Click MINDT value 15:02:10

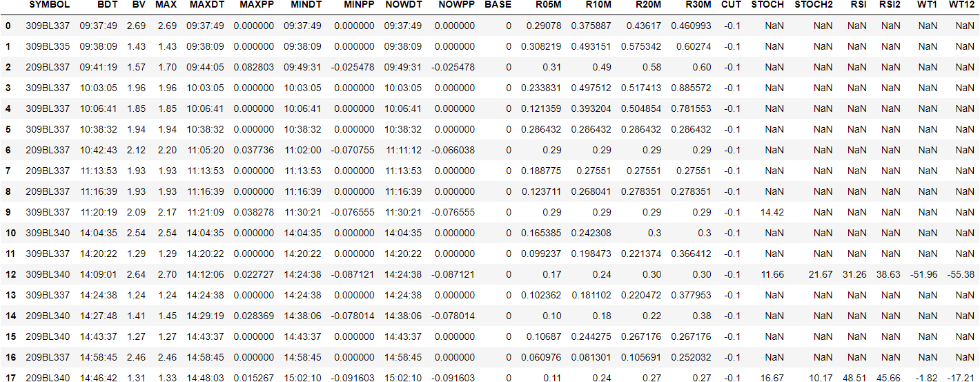pos(302,378)
